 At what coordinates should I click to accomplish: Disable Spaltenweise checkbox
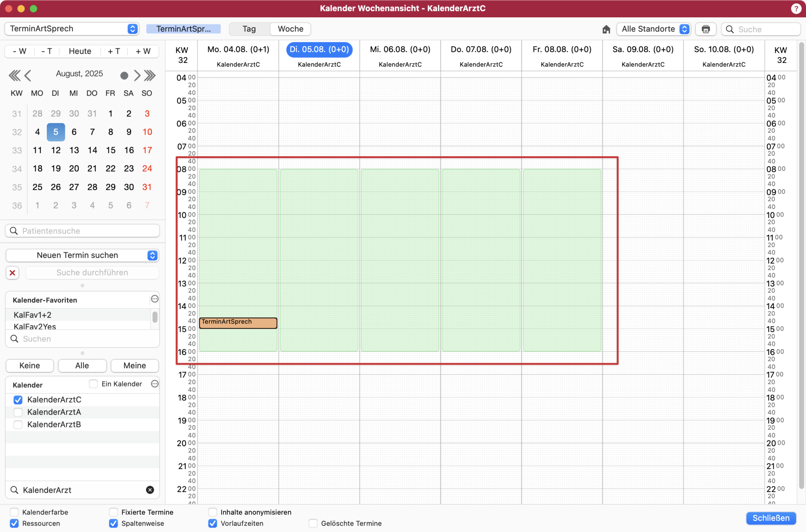[x=113, y=523]
